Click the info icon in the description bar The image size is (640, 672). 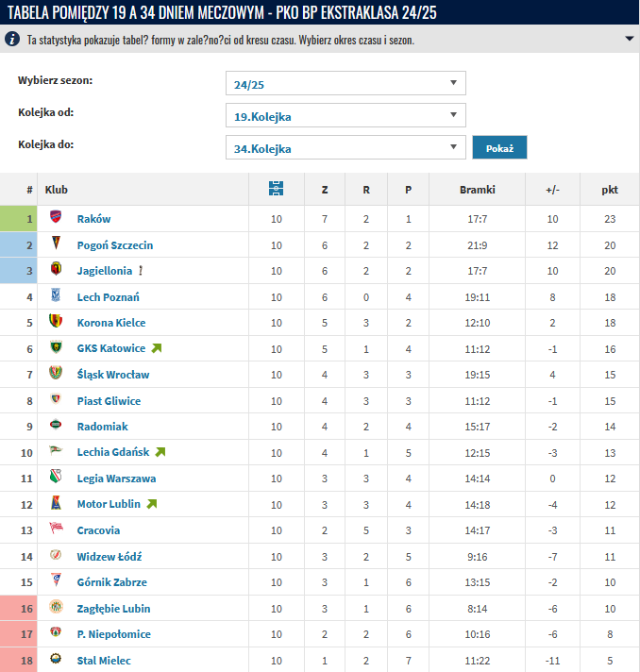(x=12, y=40)
